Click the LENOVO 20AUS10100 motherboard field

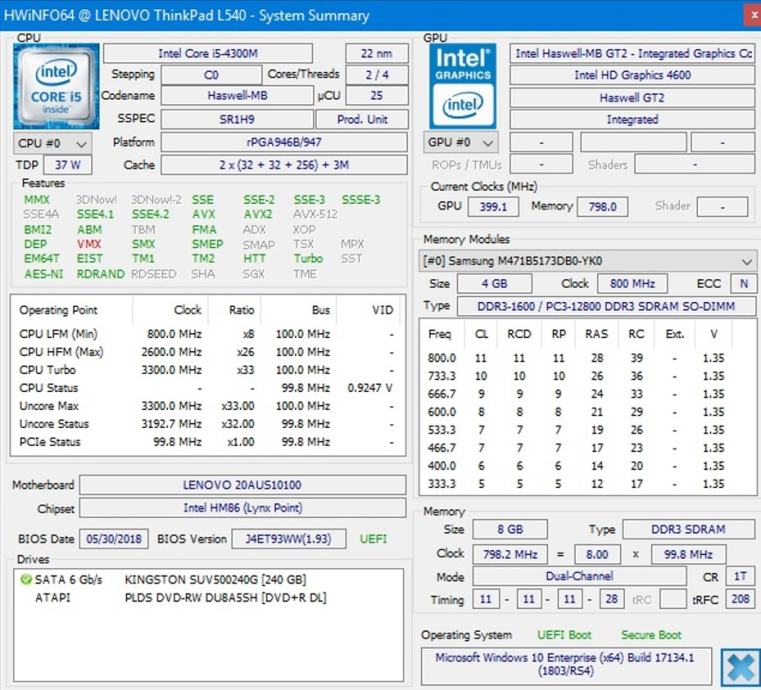pos(243,485)
